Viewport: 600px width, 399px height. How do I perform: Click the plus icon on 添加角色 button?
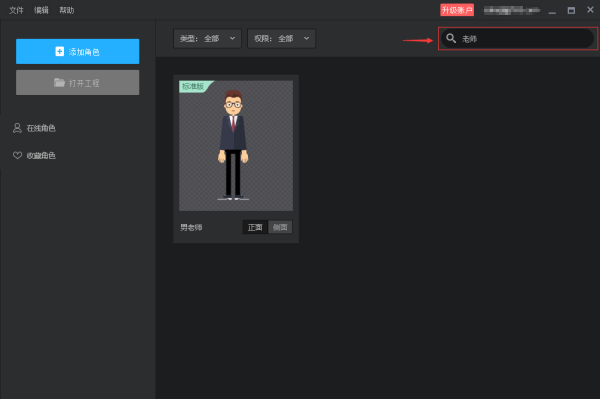pos(60,51)
